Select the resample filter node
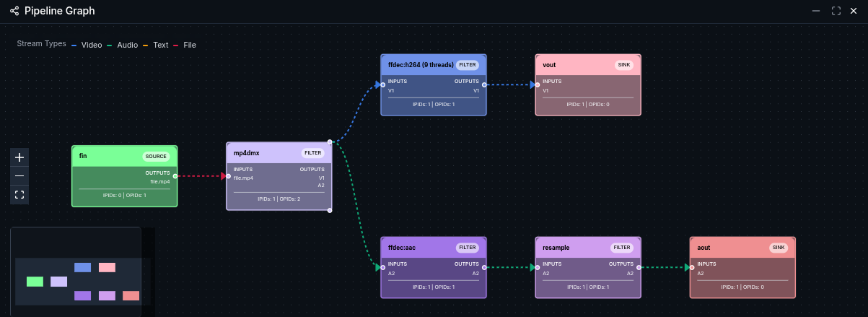The image size is (868, 317). 588,267
